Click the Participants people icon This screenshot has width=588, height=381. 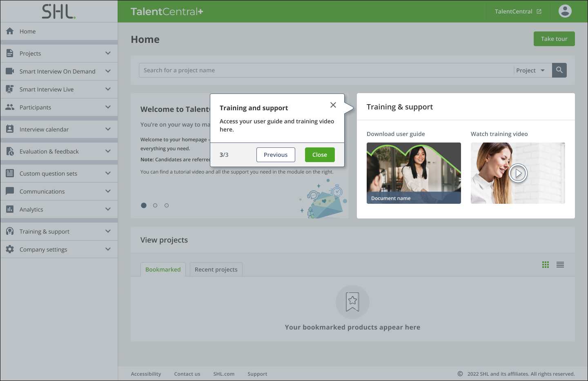pyautogui.click(x=10, y=107)
